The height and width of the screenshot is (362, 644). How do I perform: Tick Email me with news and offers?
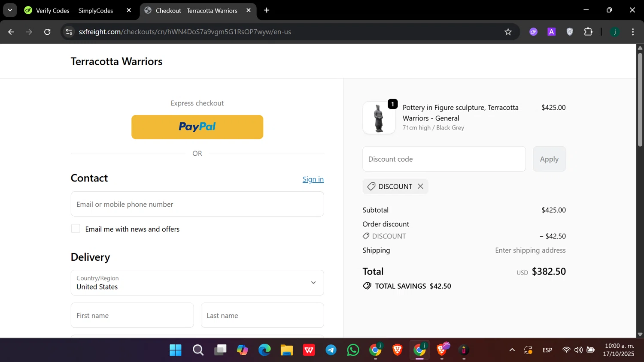(76, 229)
